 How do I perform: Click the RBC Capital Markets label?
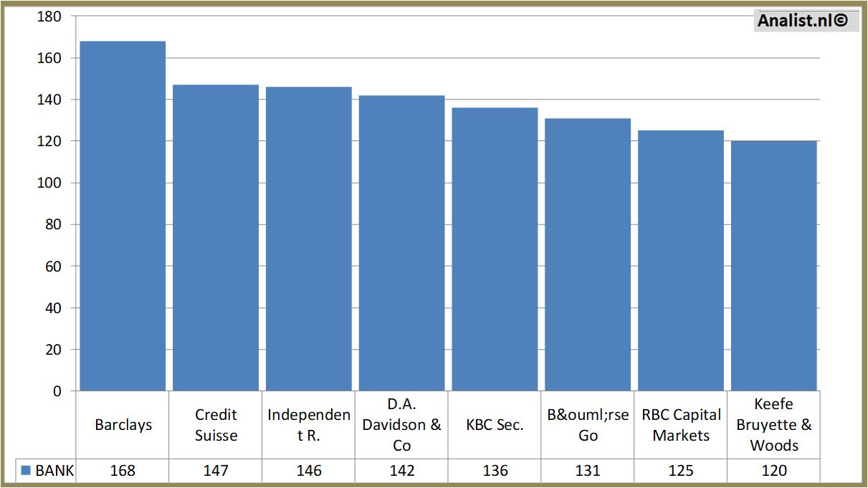(681, 425)
